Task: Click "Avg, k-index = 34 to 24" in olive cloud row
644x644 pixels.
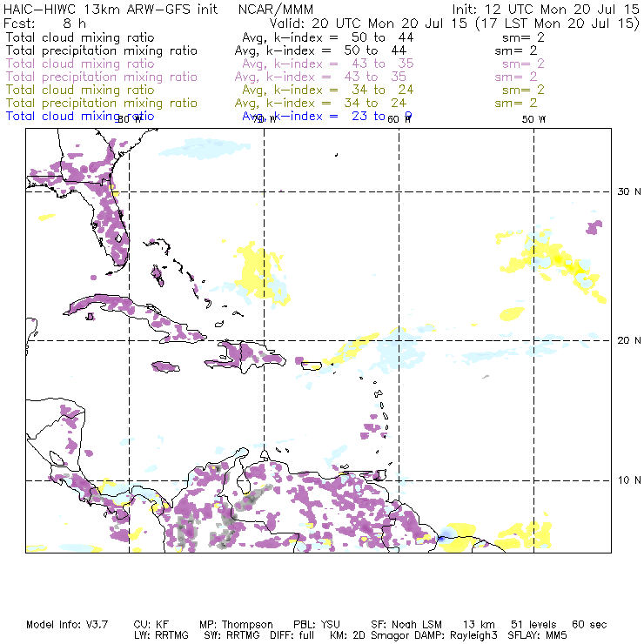Action: [x=328, y=90]
